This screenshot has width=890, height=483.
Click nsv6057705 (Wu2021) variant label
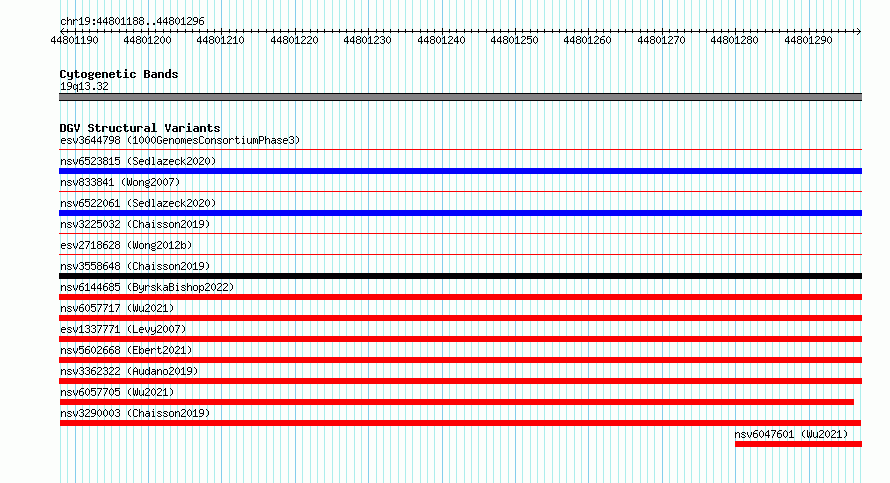tap(117, 392)
